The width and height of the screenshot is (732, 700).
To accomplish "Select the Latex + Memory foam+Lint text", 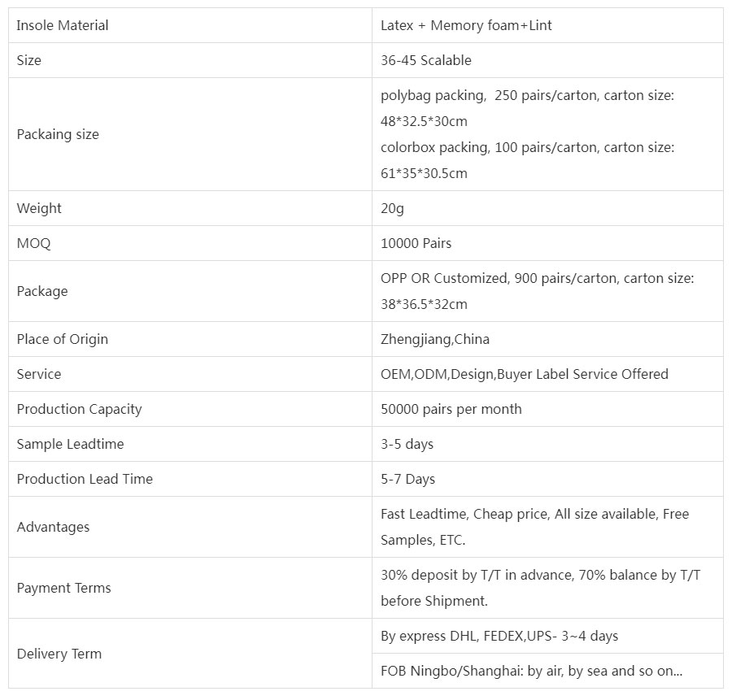I will [x=466, y=25].
